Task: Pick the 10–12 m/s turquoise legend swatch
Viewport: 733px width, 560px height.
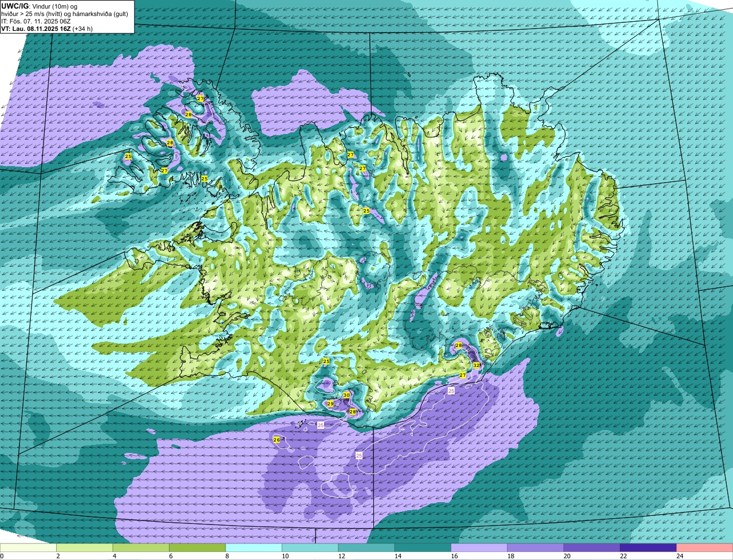Action: coord(310,548)
